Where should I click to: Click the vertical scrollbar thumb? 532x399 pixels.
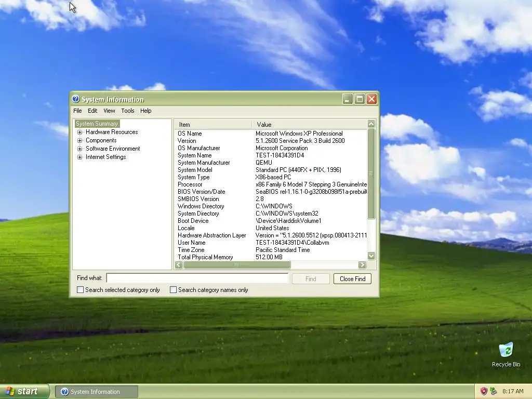[x=371, y=174]
